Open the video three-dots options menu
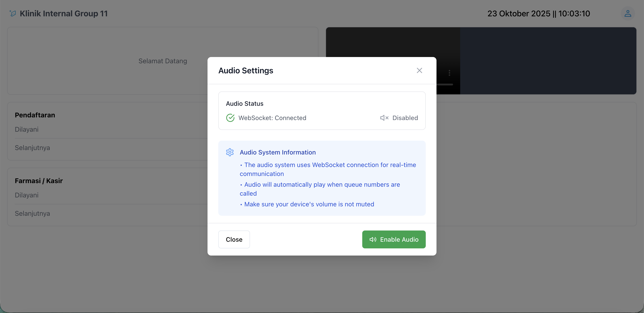The image size is (644, 313). [449, 73]
